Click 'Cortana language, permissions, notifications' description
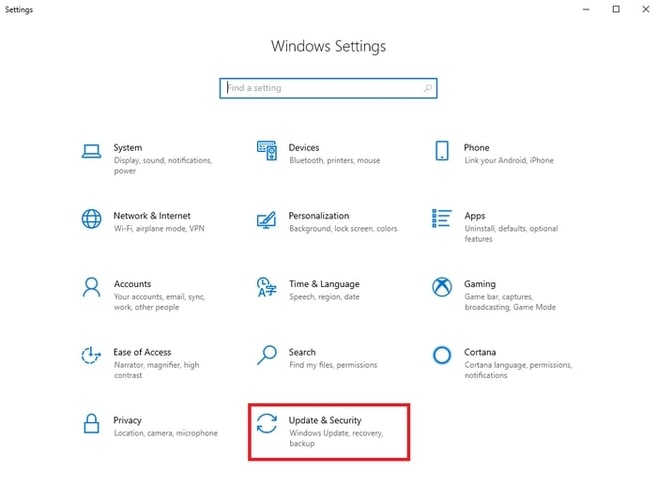This screenshot has width=657, height=500. (x=517, y=370)
